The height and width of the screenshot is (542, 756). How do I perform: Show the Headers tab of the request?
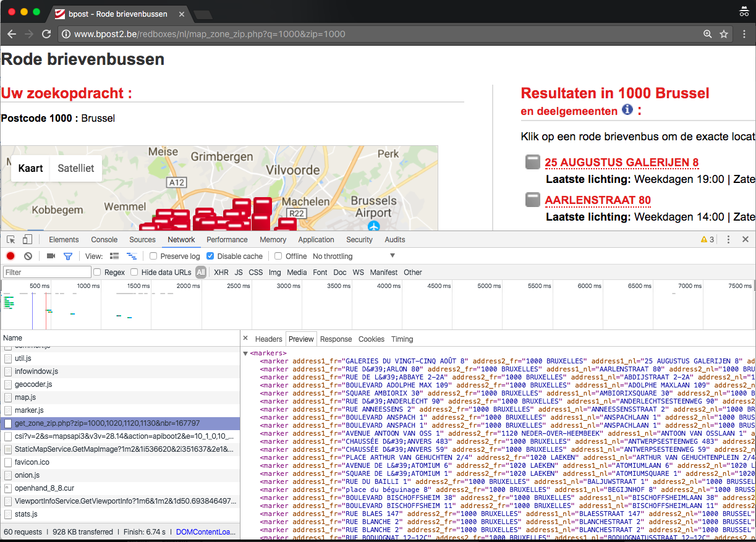[269, 339]
